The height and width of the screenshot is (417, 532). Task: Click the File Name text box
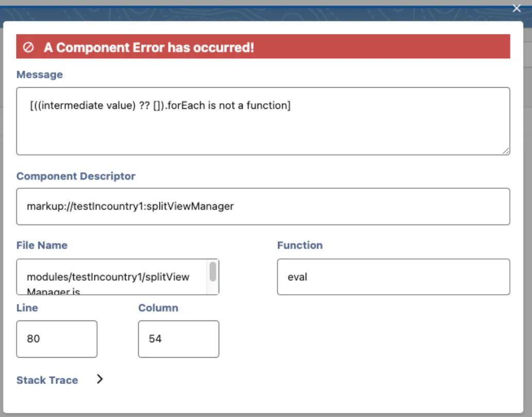click(x=111, y=277)
